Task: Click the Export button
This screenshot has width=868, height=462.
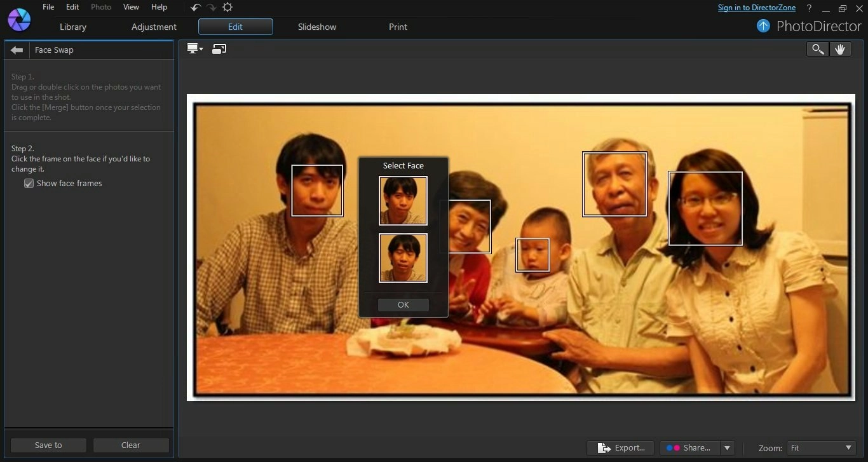Action: point(621,448)
